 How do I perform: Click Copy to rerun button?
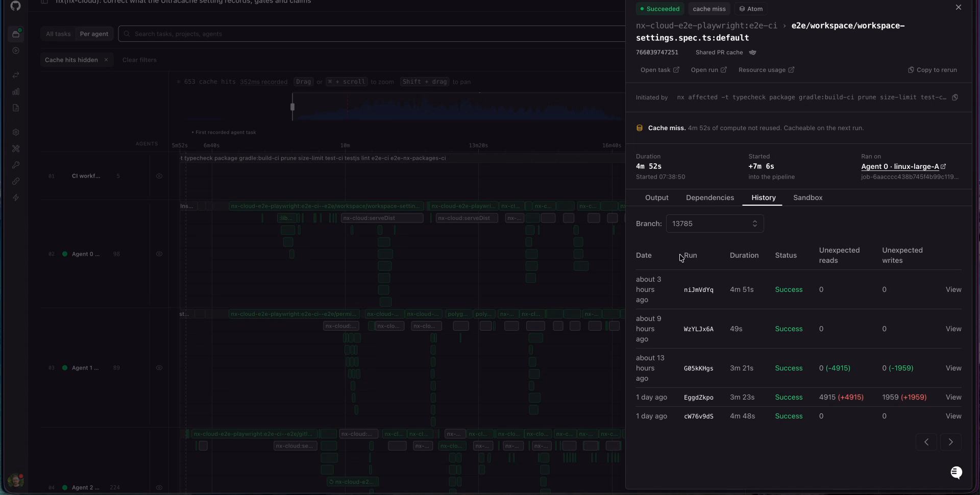point(932,70)
